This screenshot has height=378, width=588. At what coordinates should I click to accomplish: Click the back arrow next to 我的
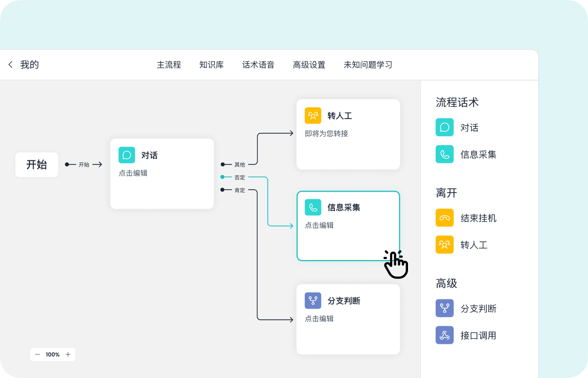click(10, 65)
